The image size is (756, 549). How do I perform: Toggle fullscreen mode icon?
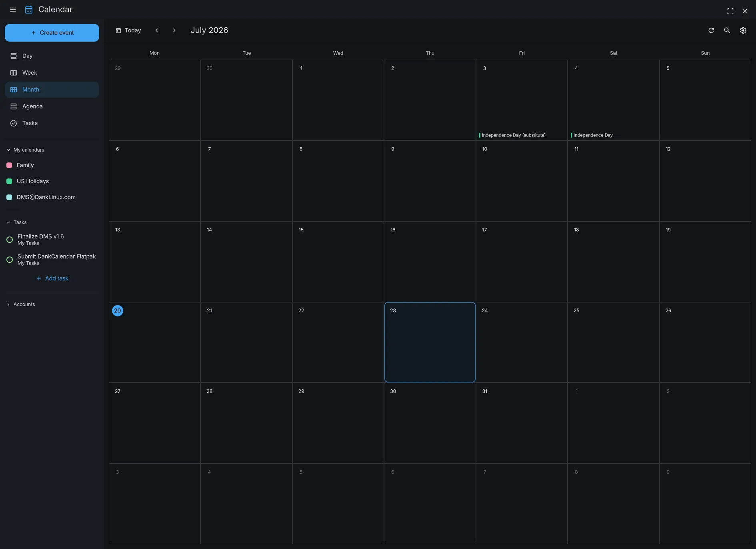point(730,11)
